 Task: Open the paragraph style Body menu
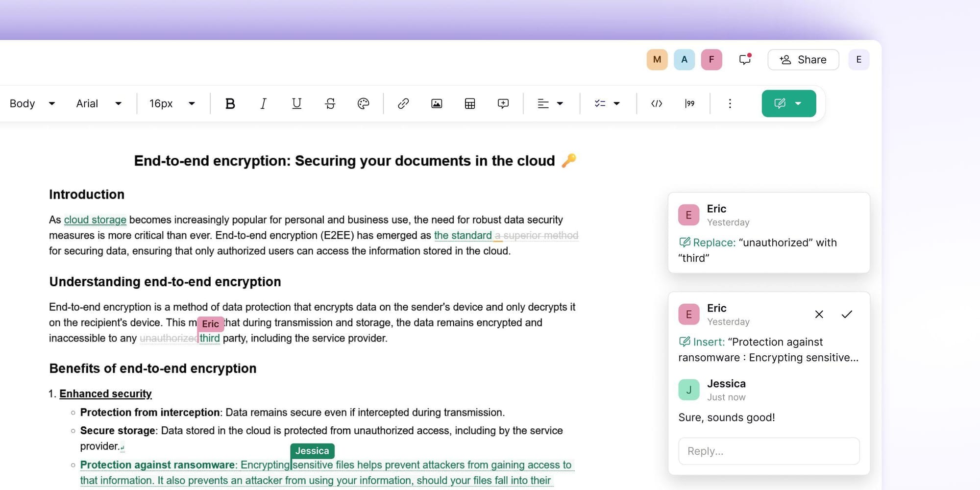click(x=32, y=103)
